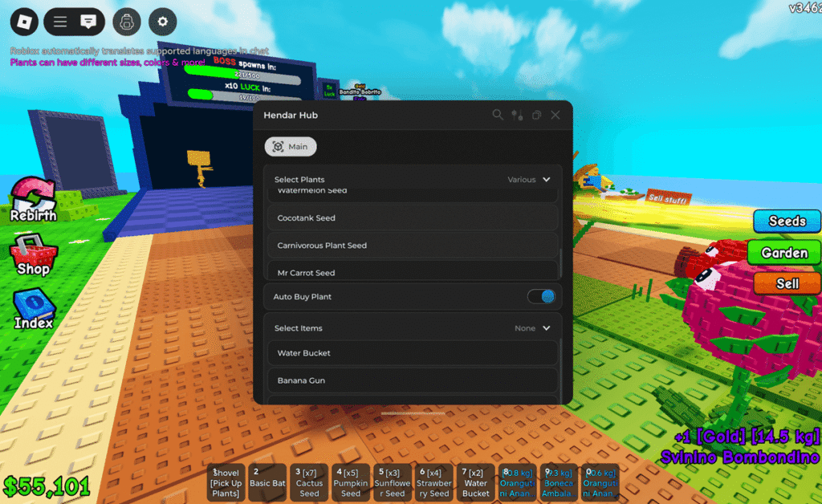Open the Rebirth icon on left
This screenshot has height=504, width=822.
[33, 200]
